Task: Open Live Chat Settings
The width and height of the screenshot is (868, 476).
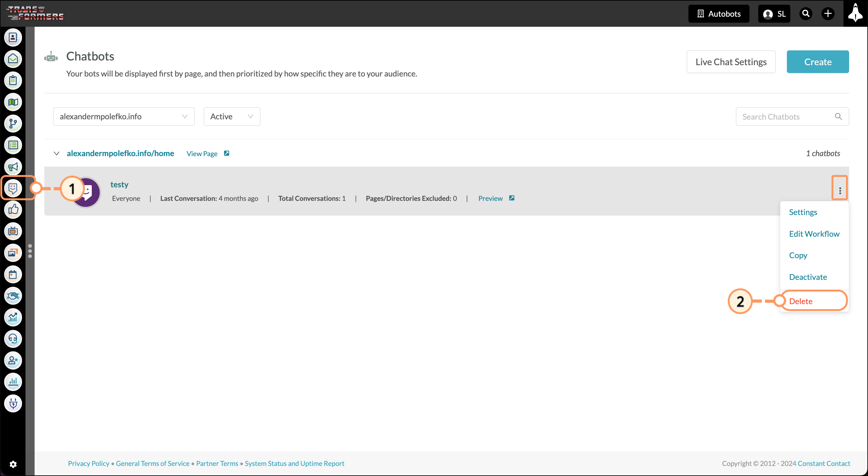Action: (731, 62)
